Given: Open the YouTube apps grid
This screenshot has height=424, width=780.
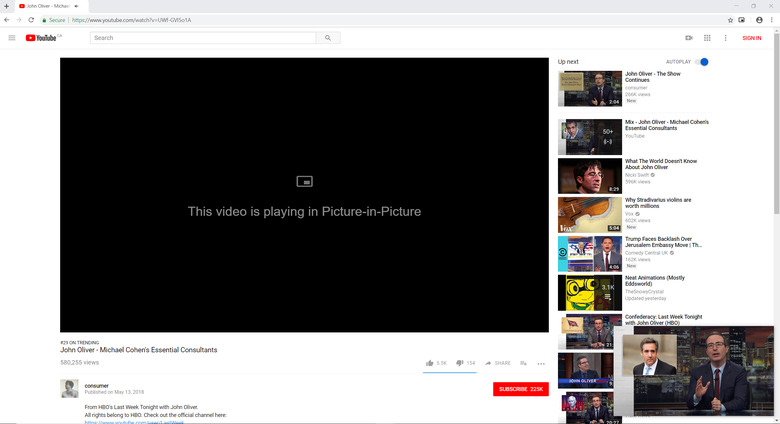Looking at the screenshot, I should [x=707, y=38].
